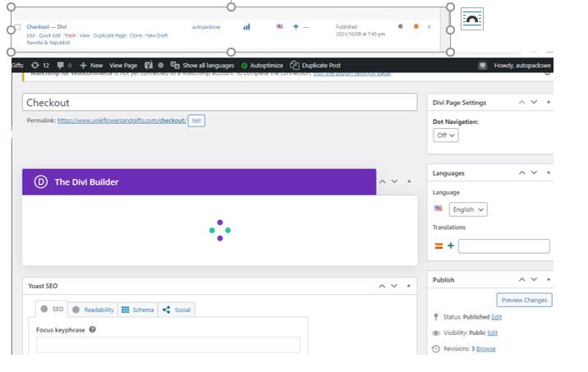Click the red Trash link in the Checkout row
The width and height of the screenshot is (588, 372).
point(70,35)
